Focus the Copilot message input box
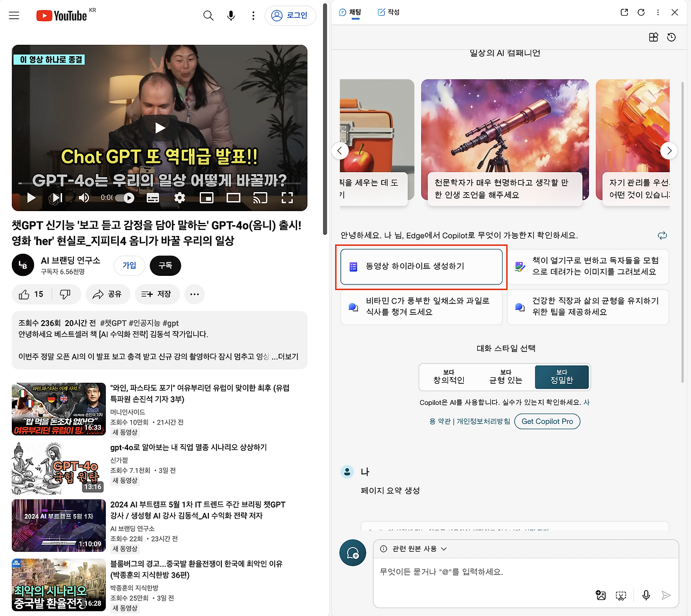The image size is (691, 616). [x=526, y=572]
